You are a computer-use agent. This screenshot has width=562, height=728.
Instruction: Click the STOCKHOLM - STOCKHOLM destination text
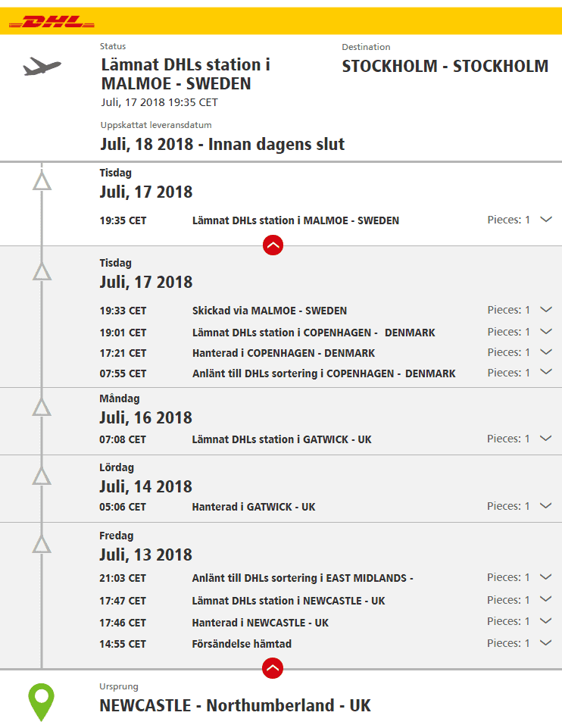point(445,66)
